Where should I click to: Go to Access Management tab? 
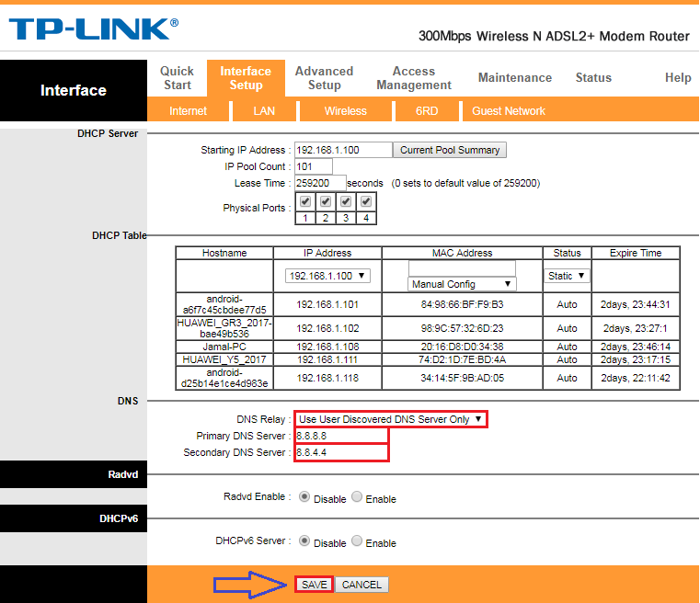click(x=414, y=78)
